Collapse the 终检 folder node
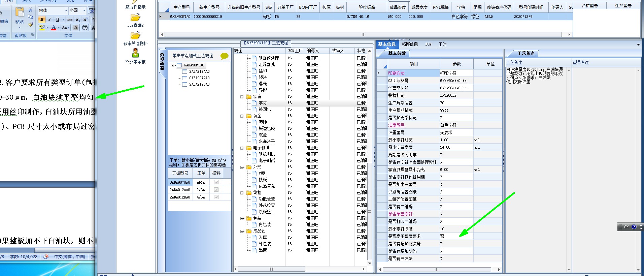Image resolution: width=644 pixels, height=276 pixels. [x=242, y=193]
